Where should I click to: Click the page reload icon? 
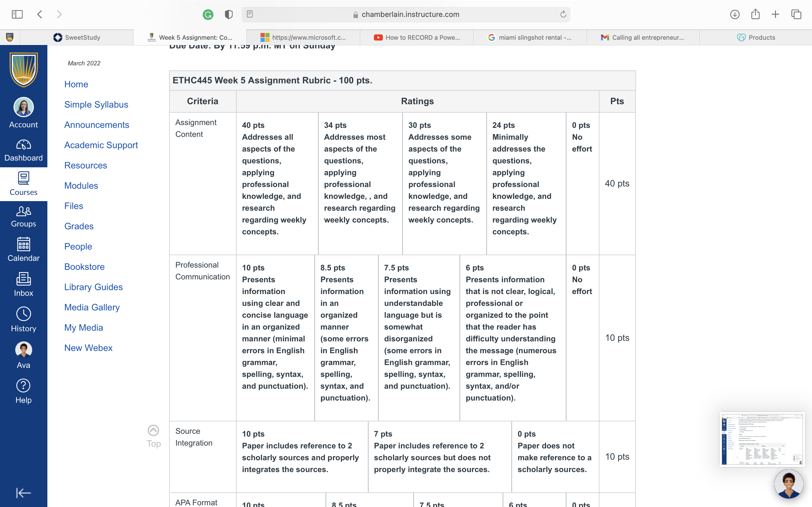click(563, 14)
